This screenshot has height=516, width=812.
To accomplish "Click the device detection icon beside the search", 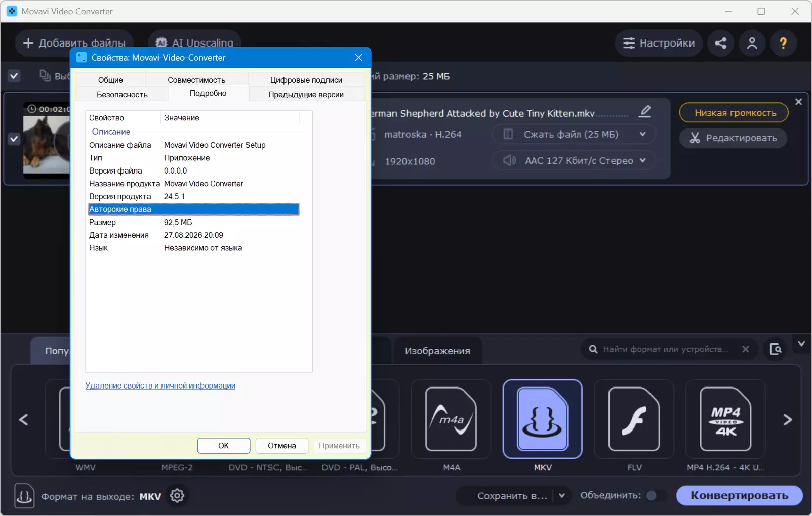I will (775, 349).
